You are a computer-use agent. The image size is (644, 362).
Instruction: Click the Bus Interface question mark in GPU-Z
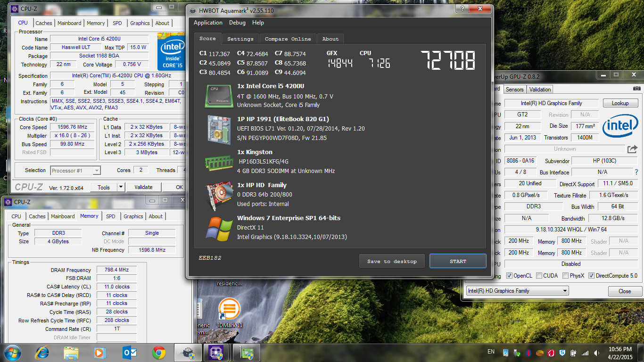click(636, 172)
